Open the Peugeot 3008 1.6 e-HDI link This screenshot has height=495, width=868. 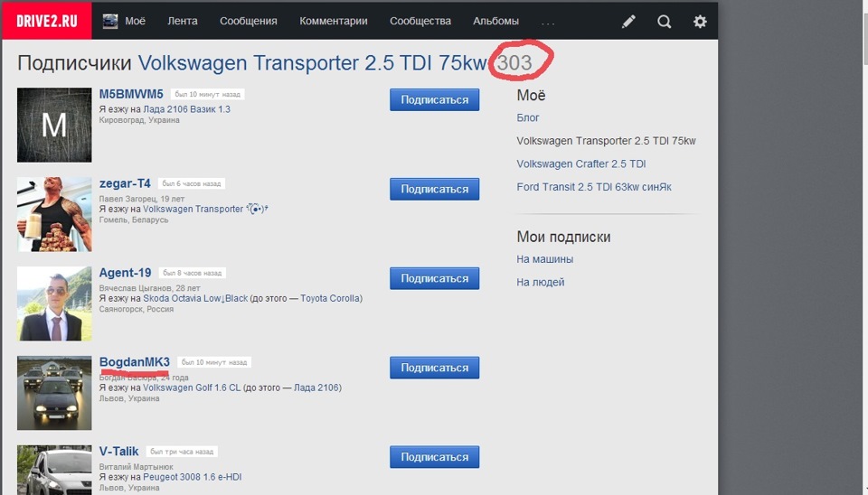[x=192, y=477]
